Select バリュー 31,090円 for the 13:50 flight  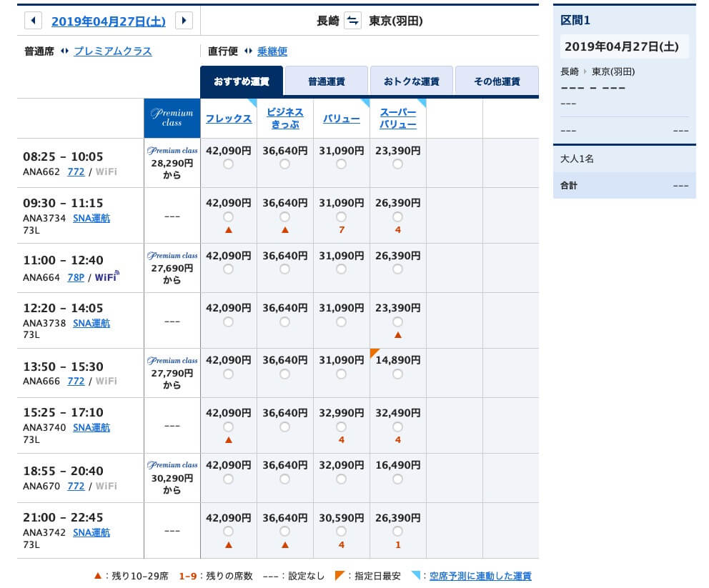click(342, 374)
